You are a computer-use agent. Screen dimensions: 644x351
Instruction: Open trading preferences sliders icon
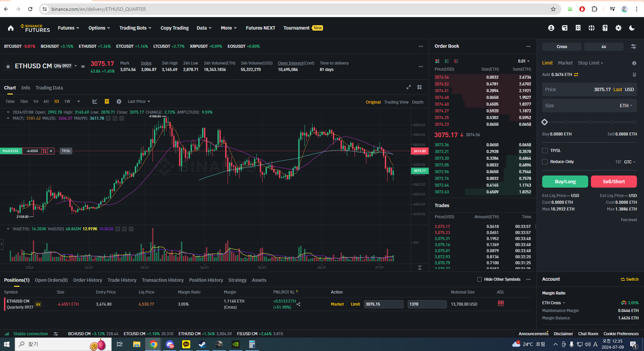[x=634, y=47]
